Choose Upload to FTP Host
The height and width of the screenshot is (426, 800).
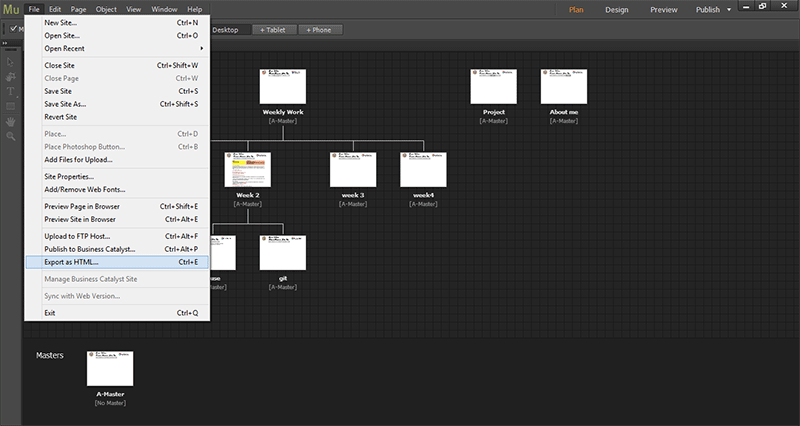[117, 236]
